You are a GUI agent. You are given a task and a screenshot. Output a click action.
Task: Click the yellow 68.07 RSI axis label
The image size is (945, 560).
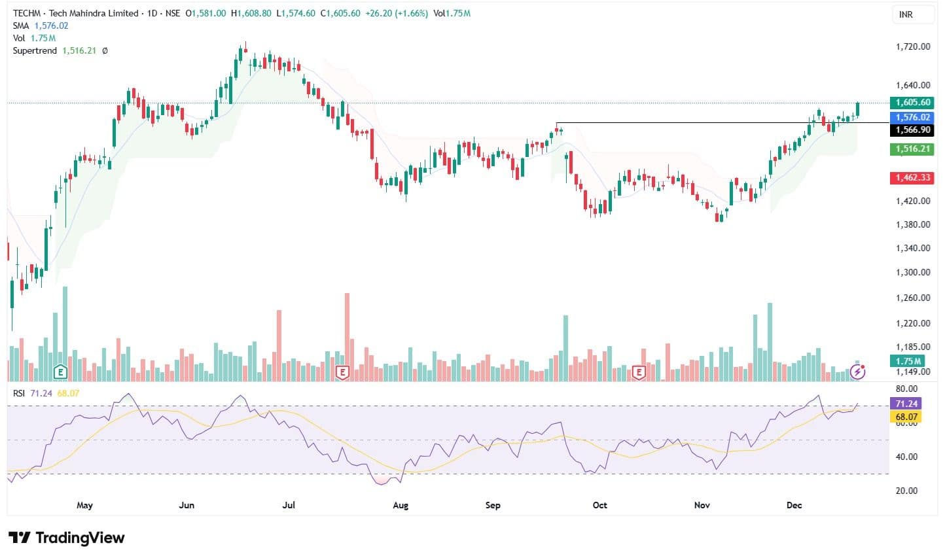pos(906,417)
